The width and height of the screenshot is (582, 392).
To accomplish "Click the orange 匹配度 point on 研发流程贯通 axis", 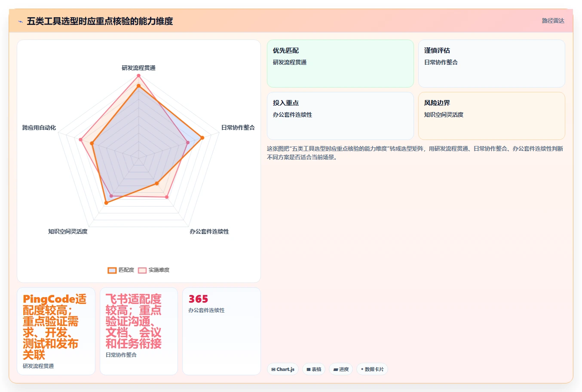I will click(138, 86).
